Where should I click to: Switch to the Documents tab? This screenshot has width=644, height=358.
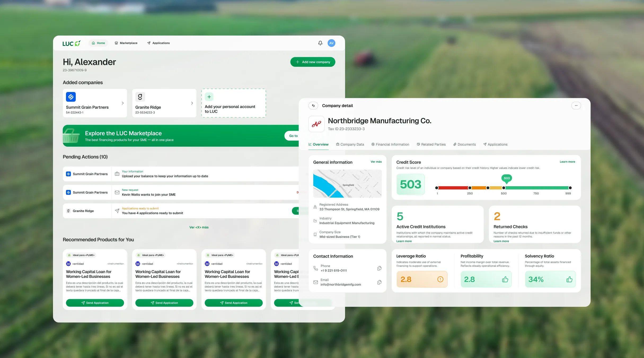pyautogui.click(x=464, y=145)
